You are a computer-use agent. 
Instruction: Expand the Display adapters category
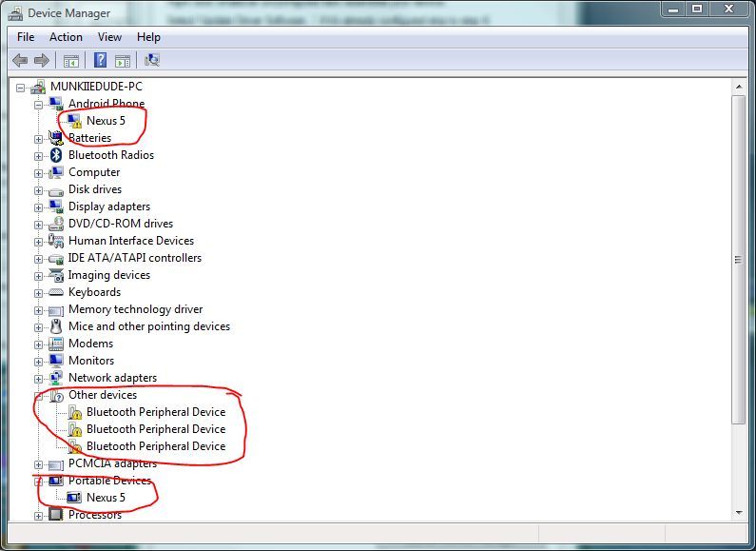39,207
